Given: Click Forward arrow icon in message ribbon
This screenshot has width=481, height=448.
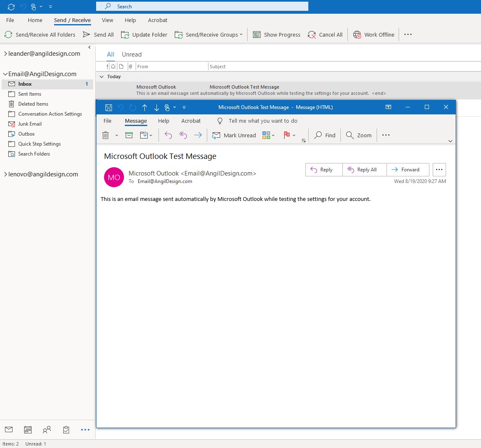Looking at the screenshot, I should (198, 135).
